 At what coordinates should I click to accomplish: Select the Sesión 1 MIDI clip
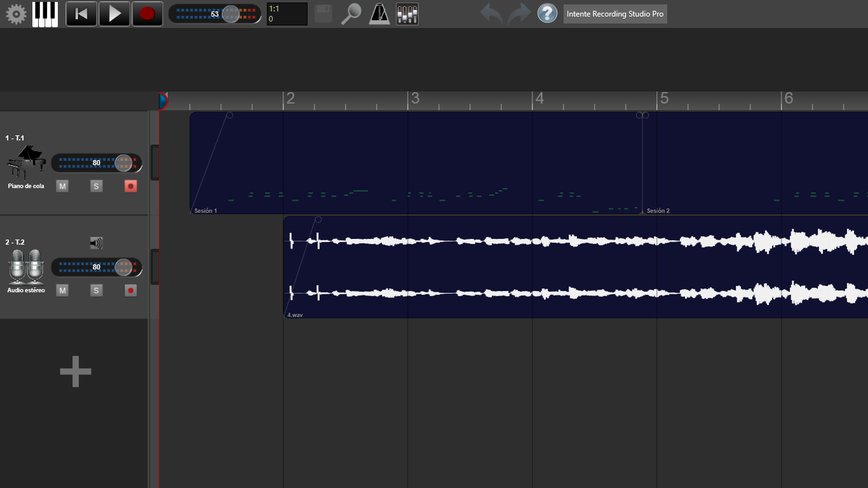pyautogui.click(x=416, y=163)
